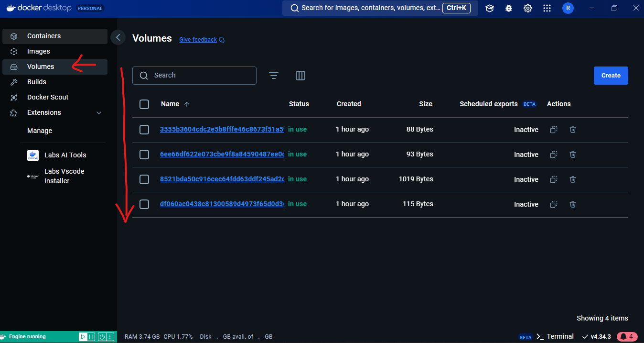Viewport: 644px width, 343px height.
Task: Collapse the sidebar with arrow button
Action: pyautogui.click(x=118, y=37)
